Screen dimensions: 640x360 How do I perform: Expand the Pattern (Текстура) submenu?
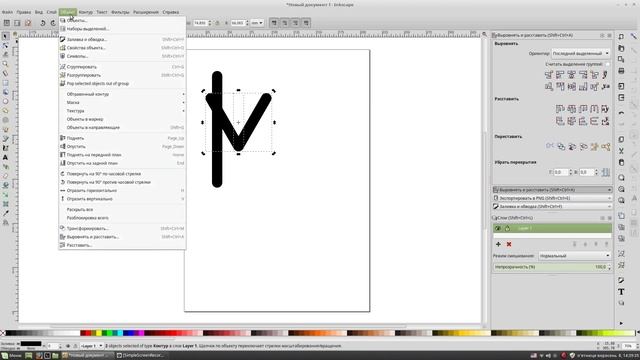122,111
